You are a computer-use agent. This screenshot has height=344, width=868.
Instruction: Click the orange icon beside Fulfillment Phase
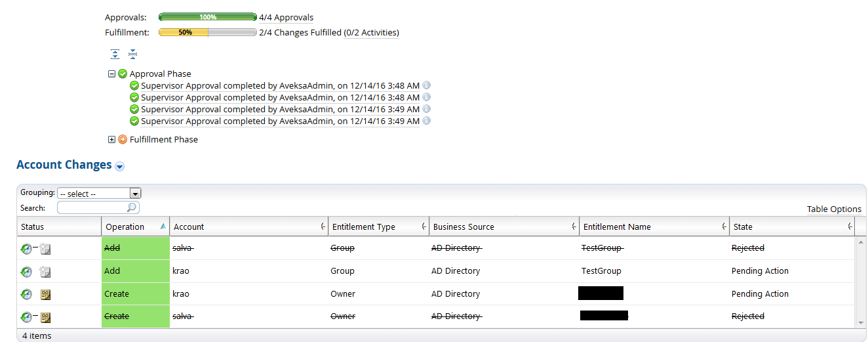(x=123, y=139)
